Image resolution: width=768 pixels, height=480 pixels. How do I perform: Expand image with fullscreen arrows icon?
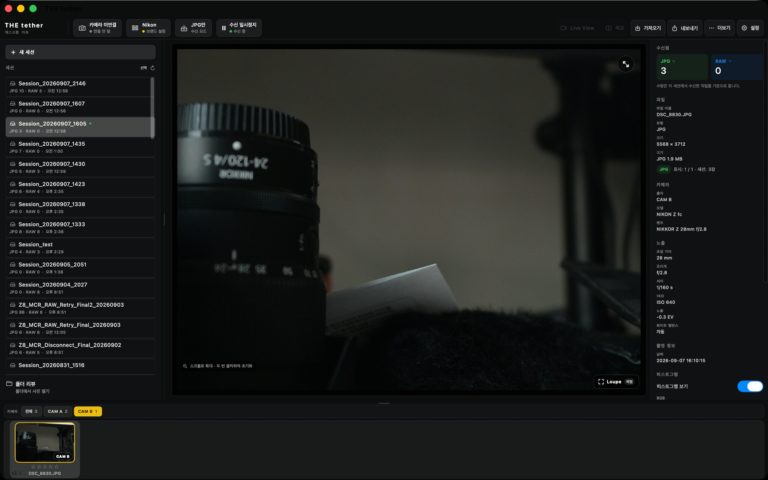pos(625,64)
